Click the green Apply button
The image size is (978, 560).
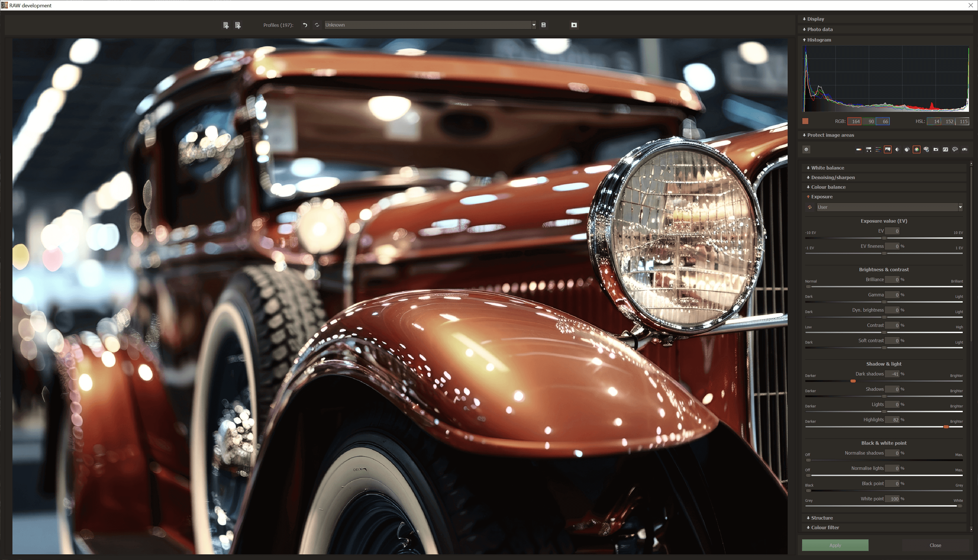pyautogui.click(x=835, y=545)
